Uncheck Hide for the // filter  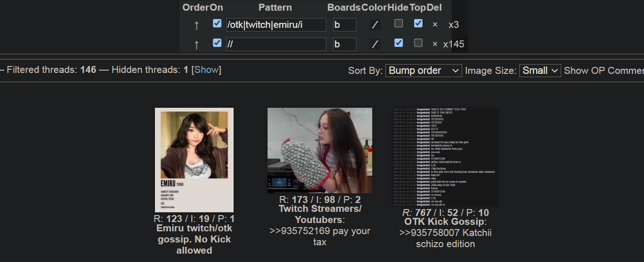[x=399, y=43]
